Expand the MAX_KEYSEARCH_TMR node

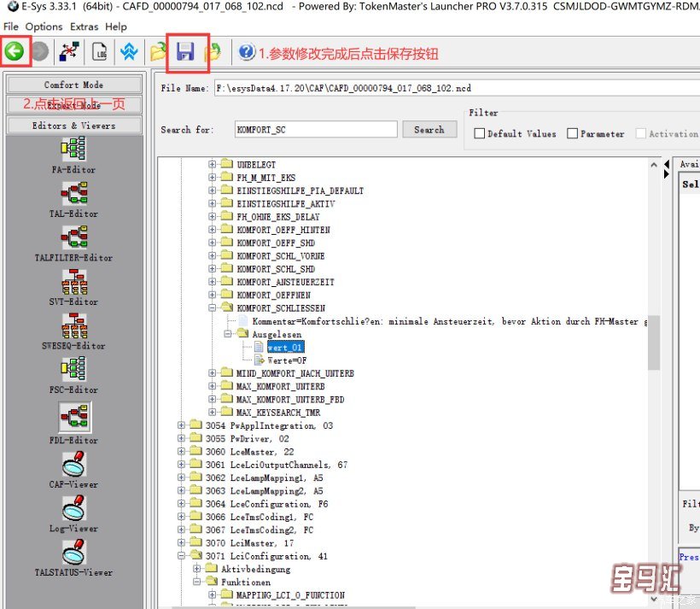(212, 412)
